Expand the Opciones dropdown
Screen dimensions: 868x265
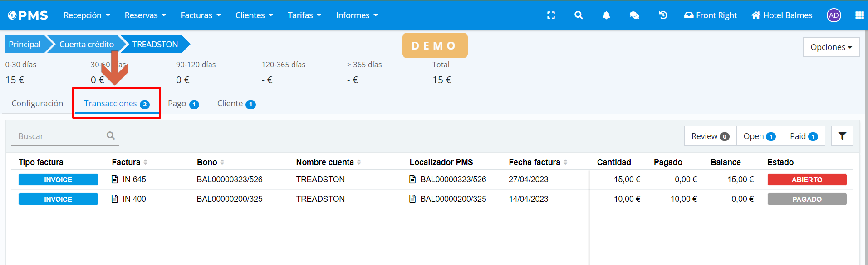(831, 47)
